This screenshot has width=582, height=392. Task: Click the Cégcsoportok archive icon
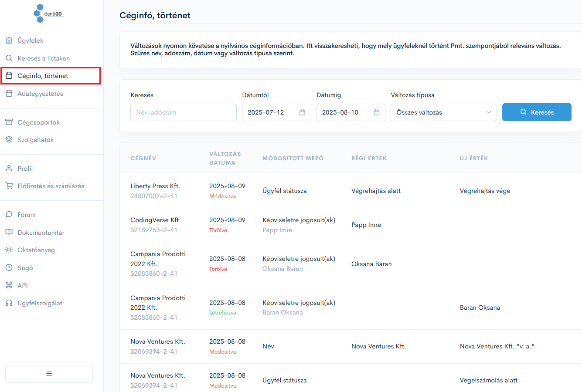[9, 122]
